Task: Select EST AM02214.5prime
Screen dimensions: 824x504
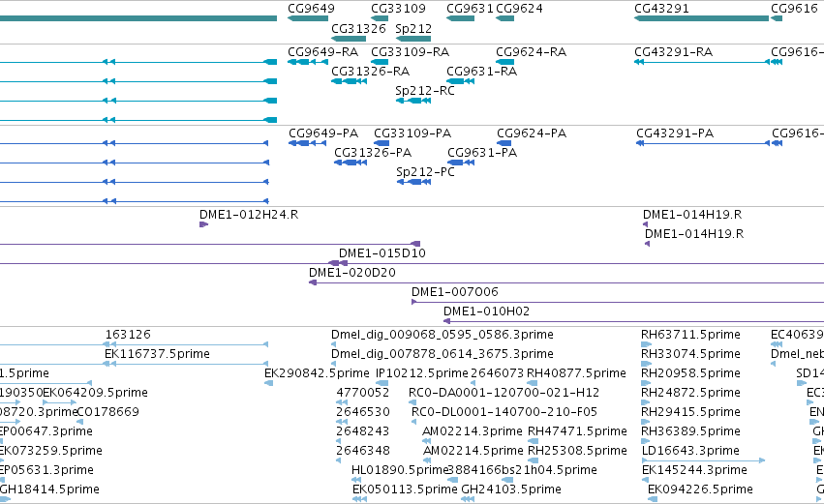Action: (473, 452)
